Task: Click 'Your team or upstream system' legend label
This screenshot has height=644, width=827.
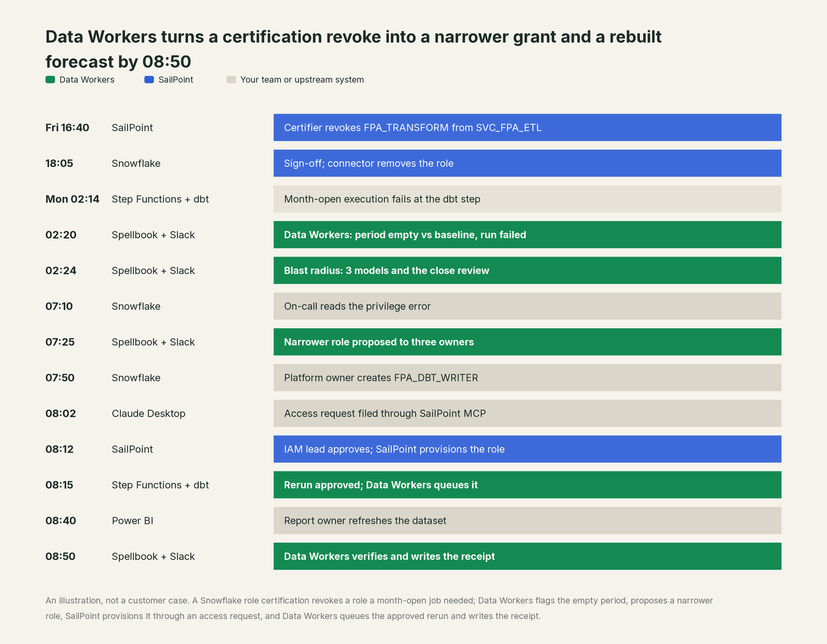Action: coord(302,80)
